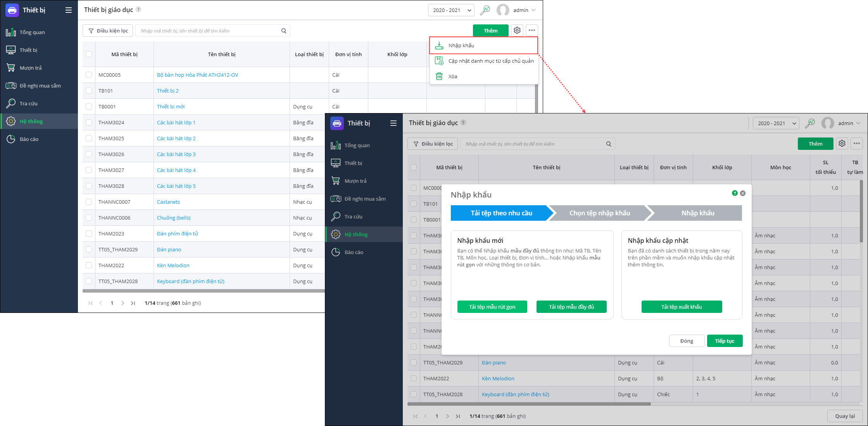Open Tổng quan overview in the left sidebar
The width and height of the screenshot is (868, 426).
pyautogui.click(x=32, y=32)
